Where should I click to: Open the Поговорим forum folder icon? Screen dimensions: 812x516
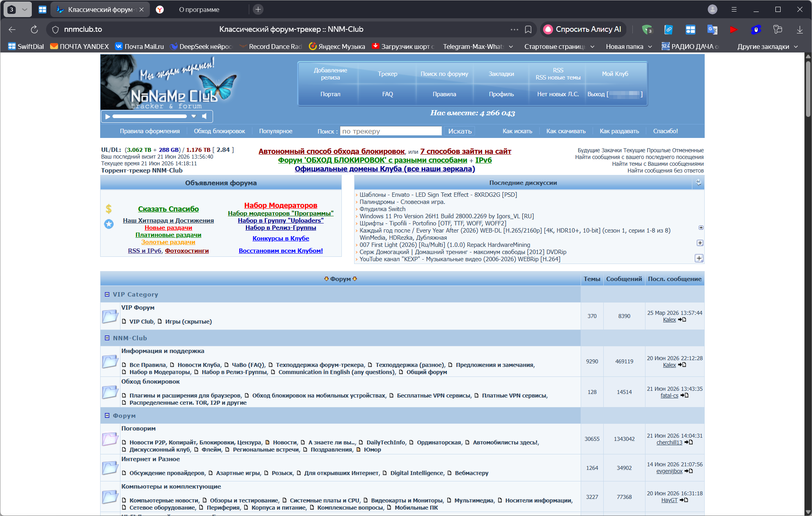(110, 439)
